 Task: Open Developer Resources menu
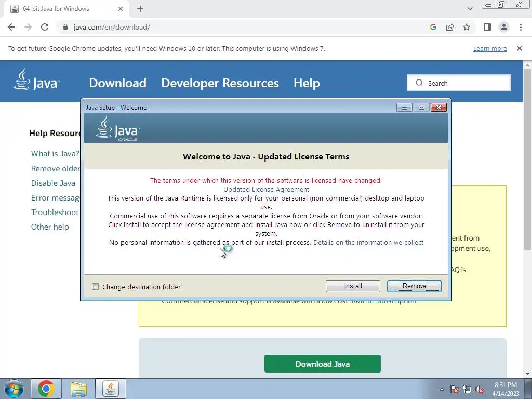[220, 83]
